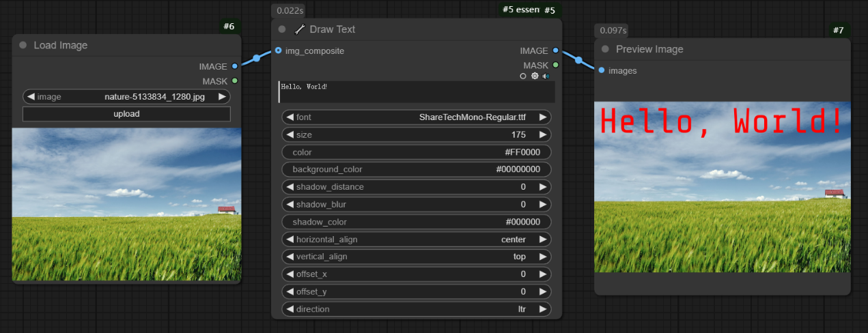
Task: Collapse the Load Image node via its dot
Action: tap(23, 45)
